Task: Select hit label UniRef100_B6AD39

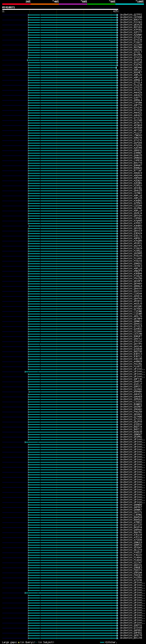Action: [131, 432]
